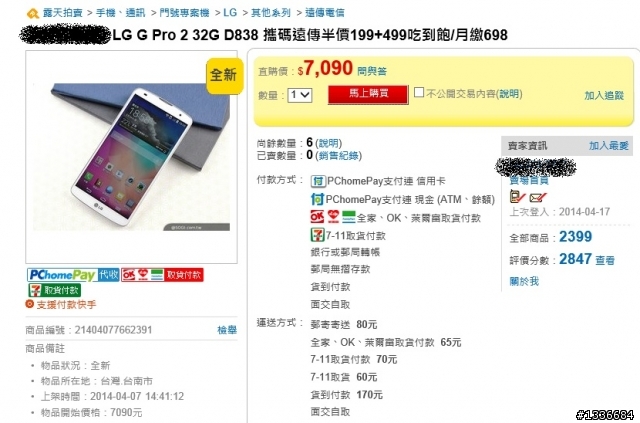Select 手機、通訊 in breadcrumb
Image resolution: width=640 pixels, height=423 pixels.
coord(121,13)
